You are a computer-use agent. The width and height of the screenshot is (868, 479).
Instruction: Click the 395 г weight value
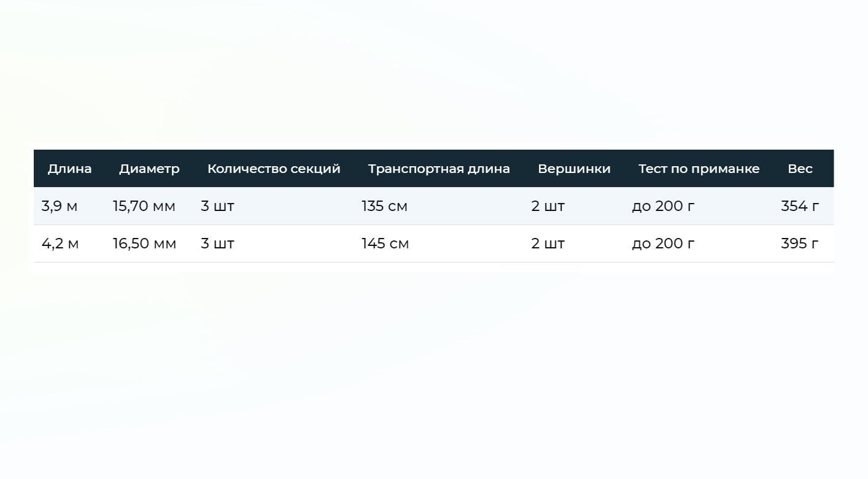coord(800,243)
